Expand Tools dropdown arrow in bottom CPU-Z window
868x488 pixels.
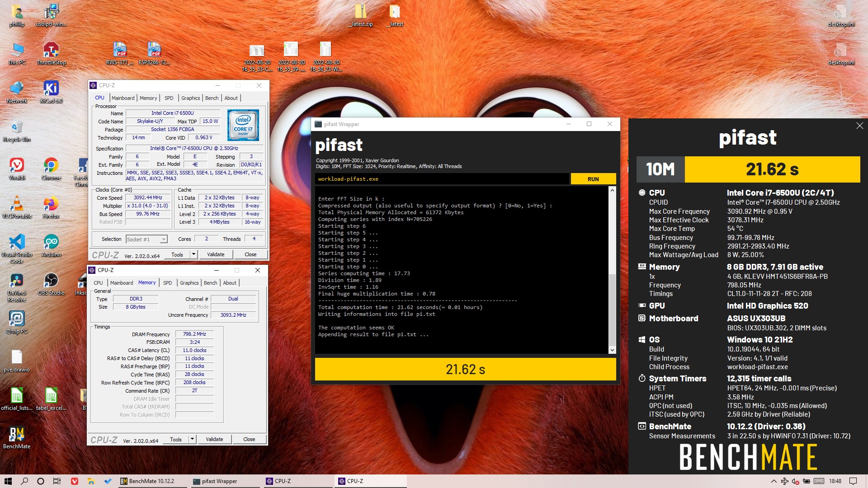pos(192,439)
